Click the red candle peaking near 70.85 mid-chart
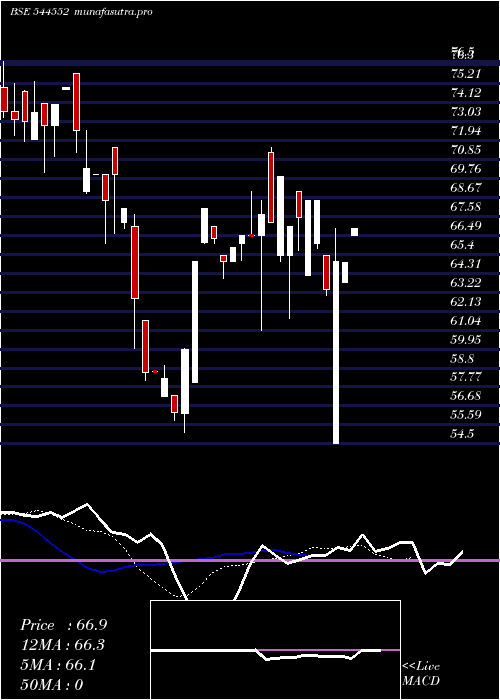500x700 pixels. click(x=271, y=187)
